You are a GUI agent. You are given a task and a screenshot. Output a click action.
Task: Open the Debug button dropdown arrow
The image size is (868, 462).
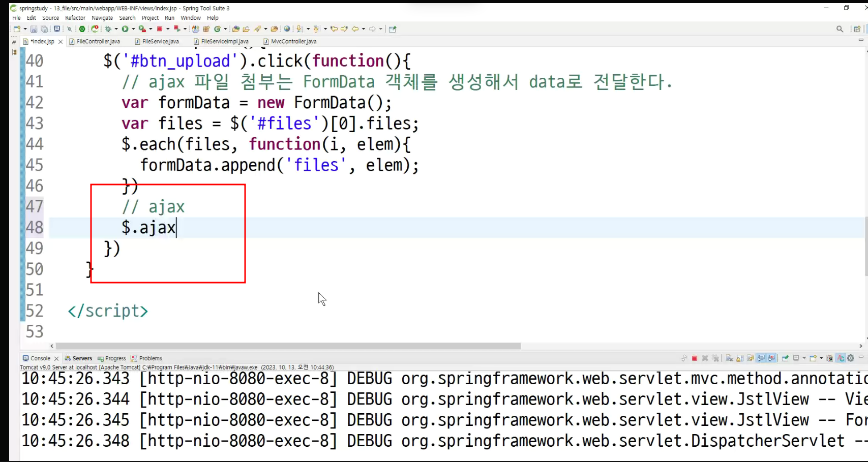[116, 29]
